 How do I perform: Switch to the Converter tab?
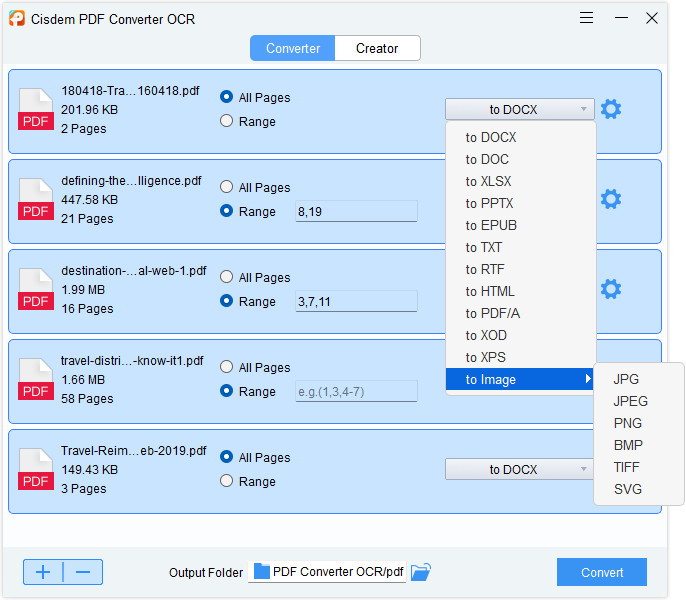tap(293, 48)
